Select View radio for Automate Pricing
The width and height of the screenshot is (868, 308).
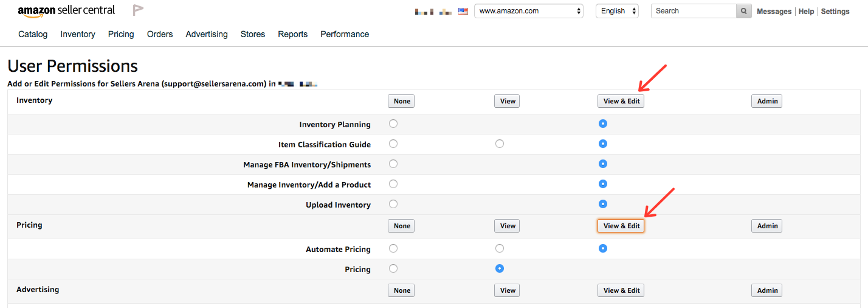click(500, 248)
